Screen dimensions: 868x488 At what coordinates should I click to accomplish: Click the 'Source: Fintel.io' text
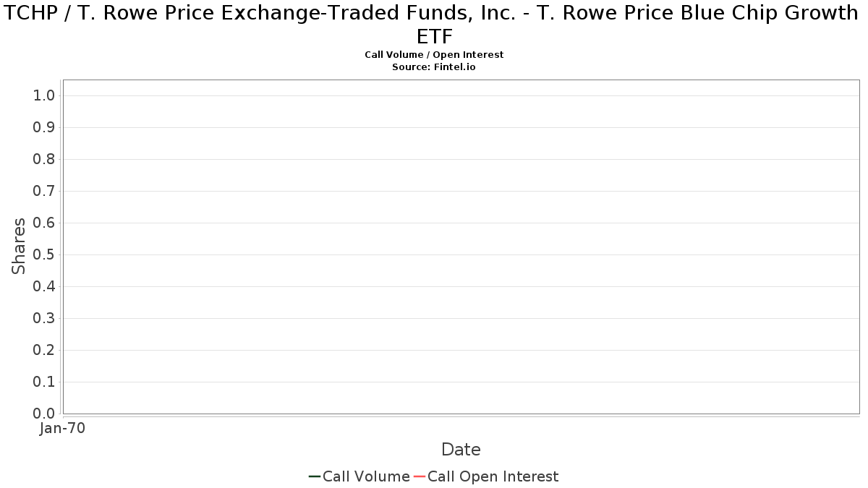tap(434, 67)
